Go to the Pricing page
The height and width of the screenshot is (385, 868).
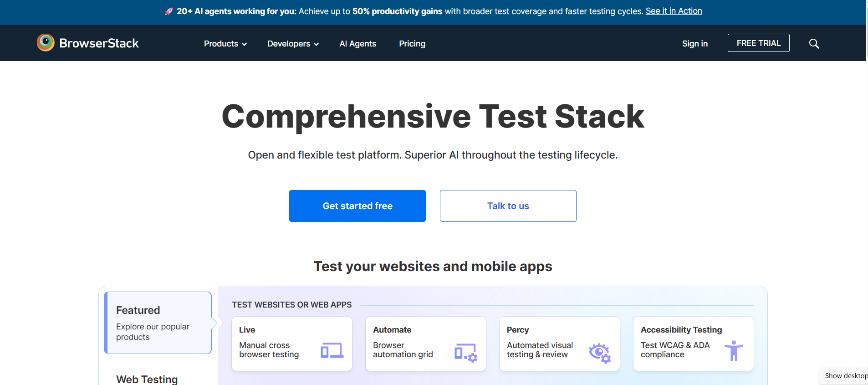pyautogui.click(x=412, y=44)
